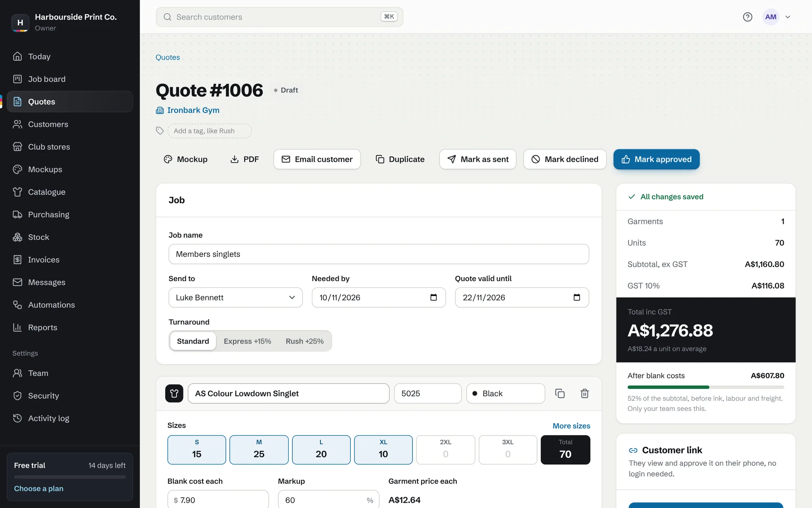The image size is (812, 508).
Task: Expand the account menu chevron
Action: pos(788,17)
